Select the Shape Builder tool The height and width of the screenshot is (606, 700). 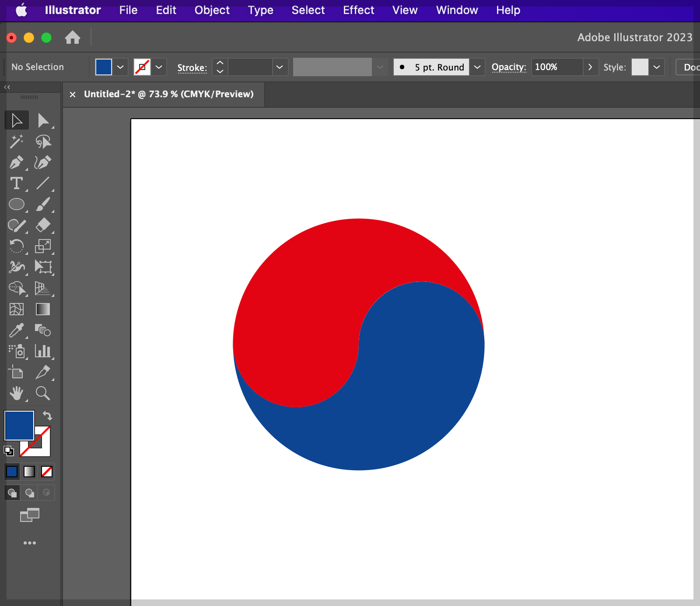click(x=17, y=288)
